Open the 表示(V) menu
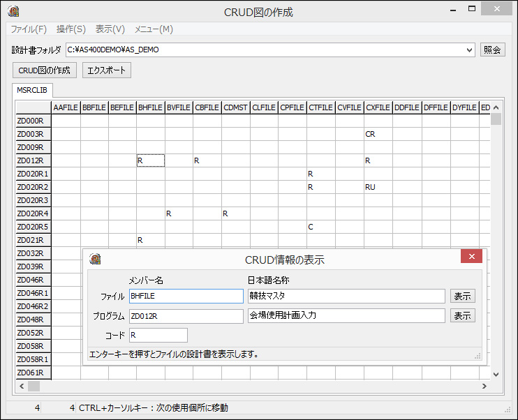Image resolution: width=518 pixels, height=420 pixels. (110, 29)
